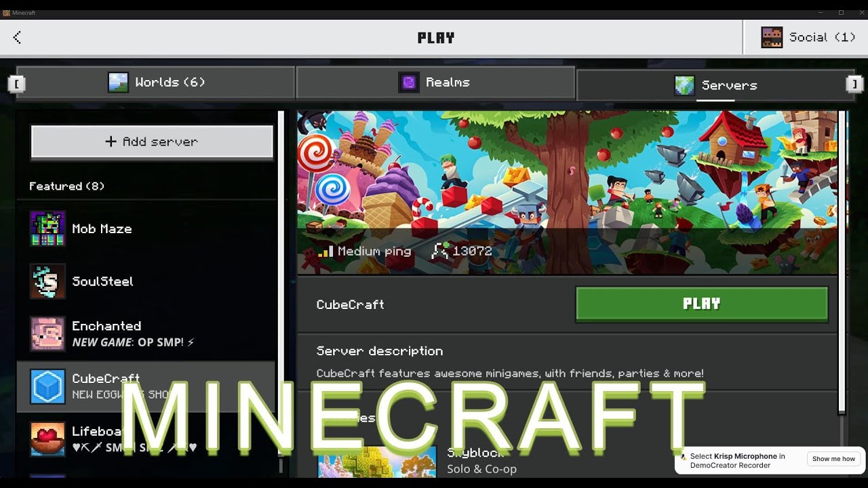Switch to the Realms tab
The height and width of the screenshot is (488, 868).
[435, 82]
